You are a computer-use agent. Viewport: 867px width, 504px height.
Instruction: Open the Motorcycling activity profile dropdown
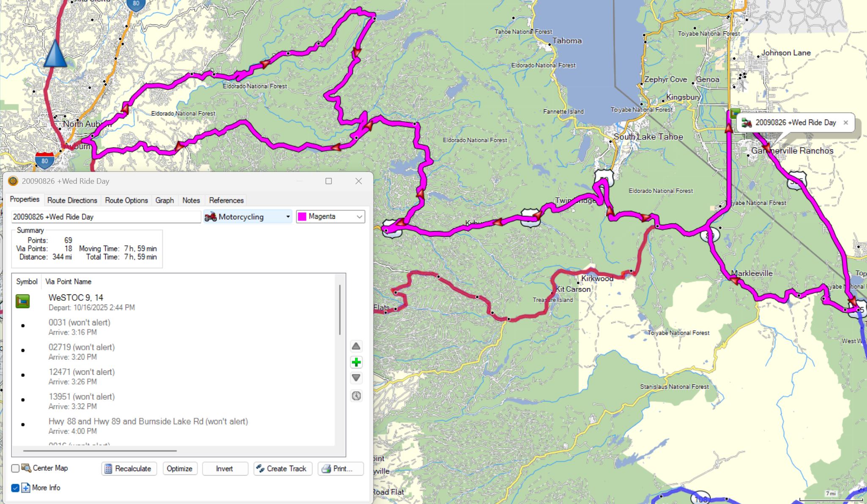pos(247,217)
